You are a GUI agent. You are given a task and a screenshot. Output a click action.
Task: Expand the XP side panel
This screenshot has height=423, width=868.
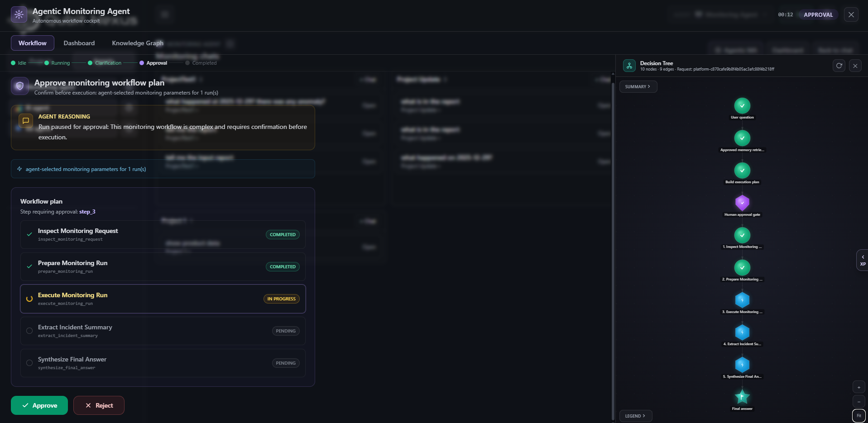(862, 260)
